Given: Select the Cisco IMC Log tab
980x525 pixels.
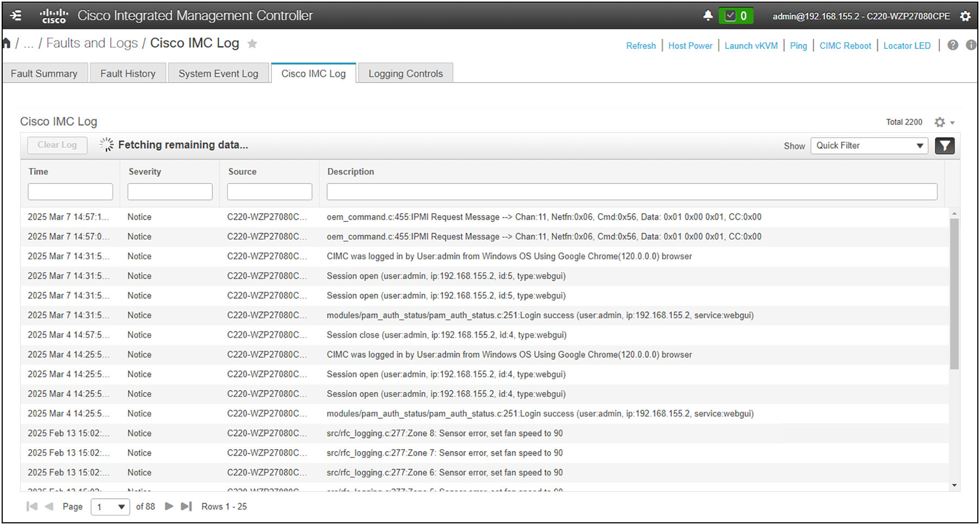Looking at the screenshot, I should coord(313,73).
